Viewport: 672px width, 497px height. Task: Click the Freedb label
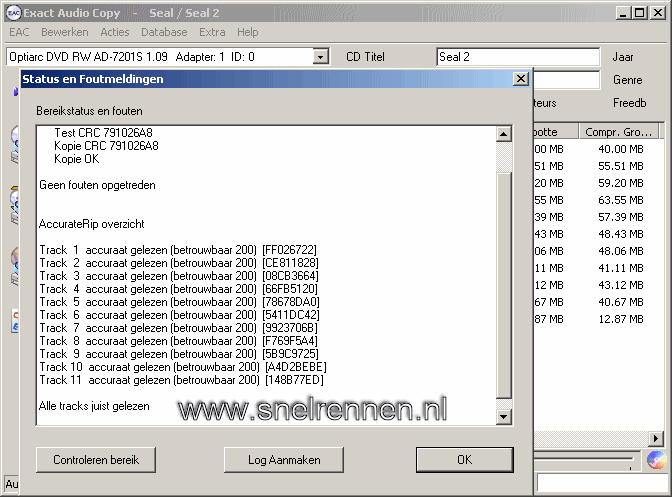629,103
